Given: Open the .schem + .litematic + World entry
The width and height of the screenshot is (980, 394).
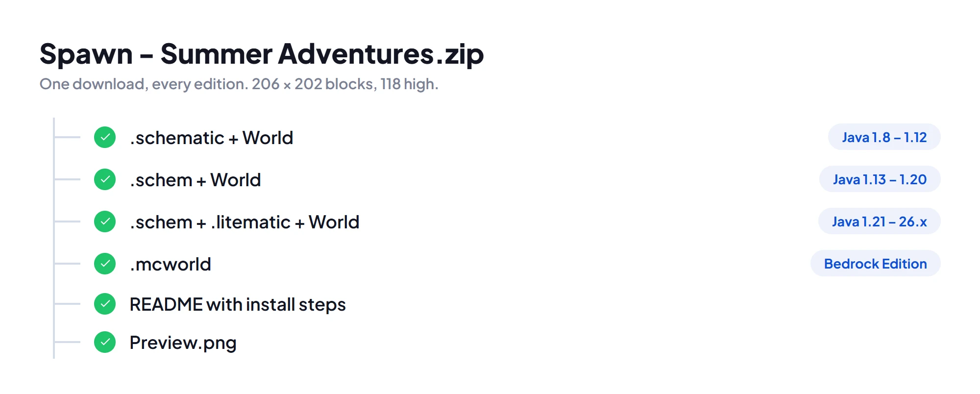Looking at the screenshot, I should (x=245, y=222).
